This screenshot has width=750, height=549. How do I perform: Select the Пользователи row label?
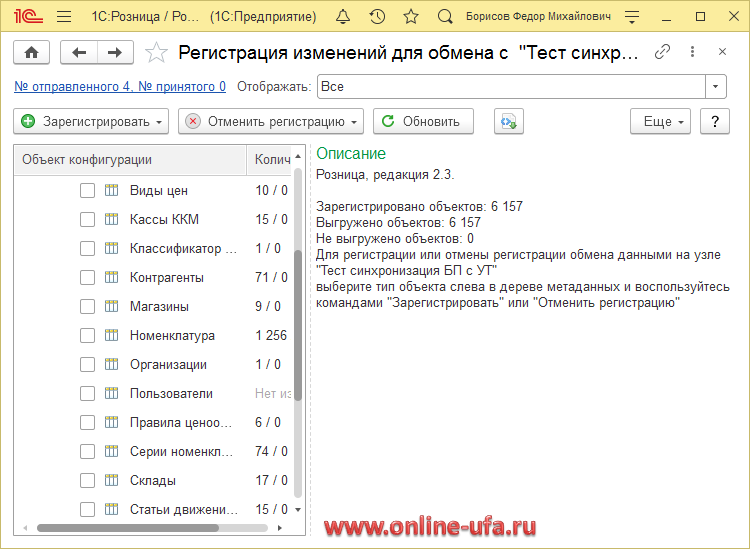[x=171, y=394]
